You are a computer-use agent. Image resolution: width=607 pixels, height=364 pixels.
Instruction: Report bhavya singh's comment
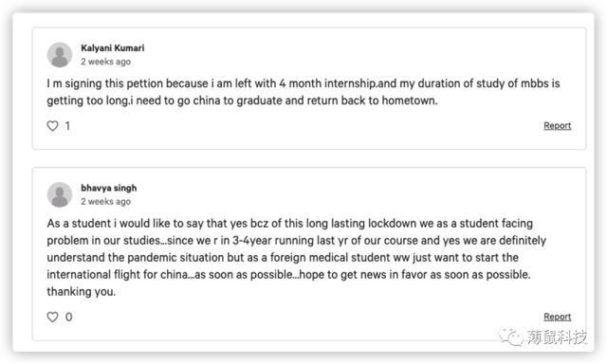coord(557,317)
